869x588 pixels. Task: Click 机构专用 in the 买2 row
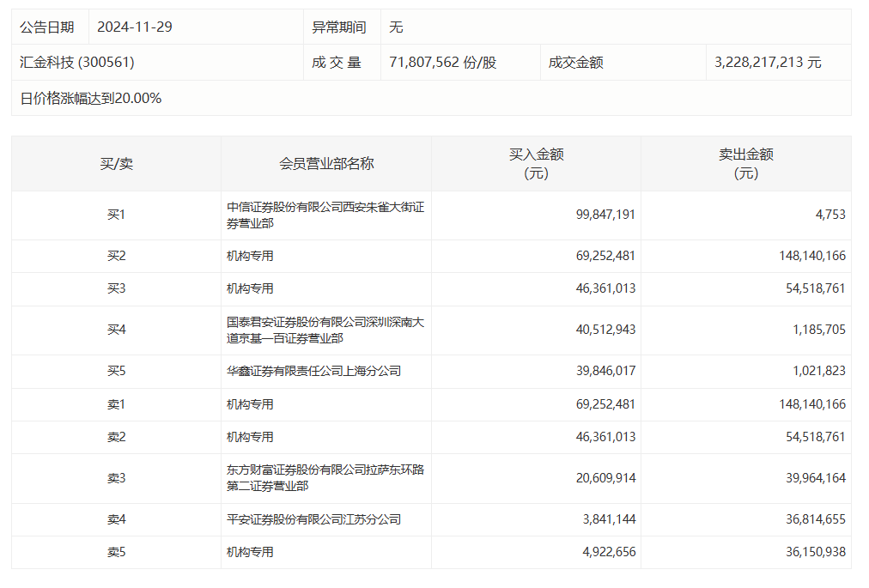pyautogui.click(x=250, y=256)
